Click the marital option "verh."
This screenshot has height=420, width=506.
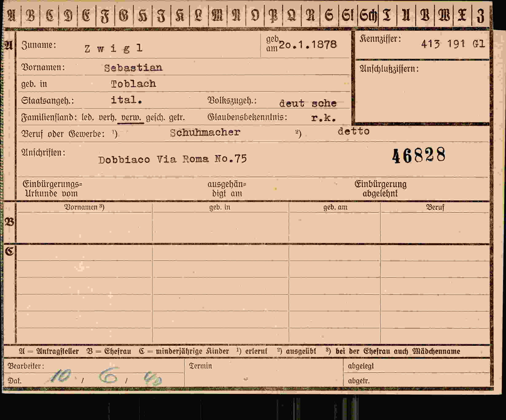pos(108,117)
